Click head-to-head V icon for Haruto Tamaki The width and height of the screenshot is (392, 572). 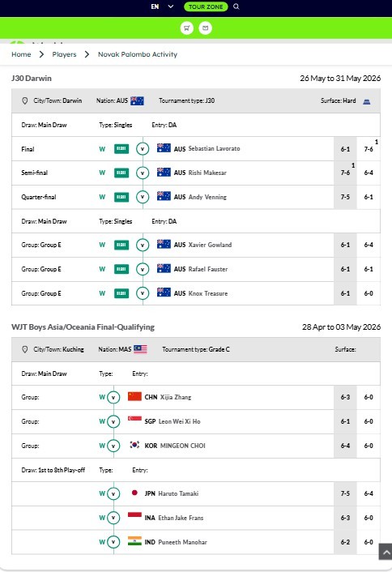[x=113, y=493]
